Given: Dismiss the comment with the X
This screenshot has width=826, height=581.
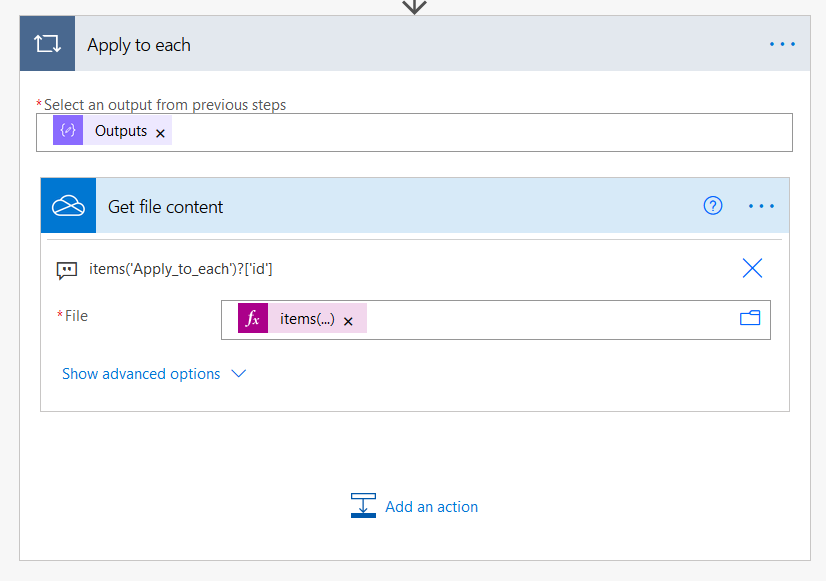Looking at the screenshot, I should click(752, 268).
